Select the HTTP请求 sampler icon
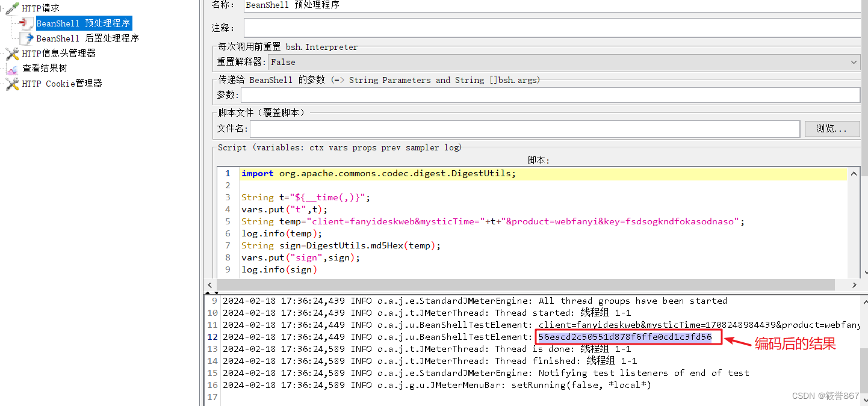This screenshot has height=406, width=868. [11, 8]
